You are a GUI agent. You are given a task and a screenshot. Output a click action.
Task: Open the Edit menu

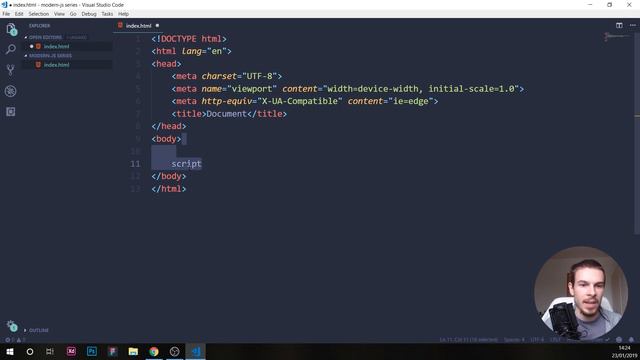click(19, 14)
